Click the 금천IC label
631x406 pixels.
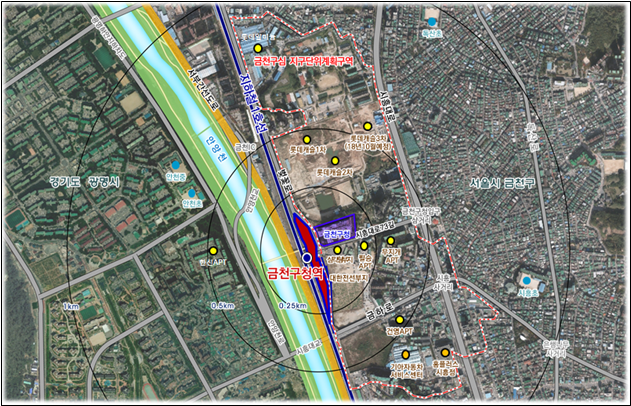coord(245,147)
